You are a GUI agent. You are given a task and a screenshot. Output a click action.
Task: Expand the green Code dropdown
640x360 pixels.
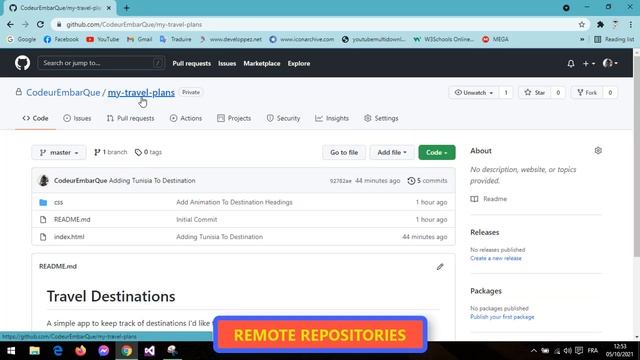[437, 153]
